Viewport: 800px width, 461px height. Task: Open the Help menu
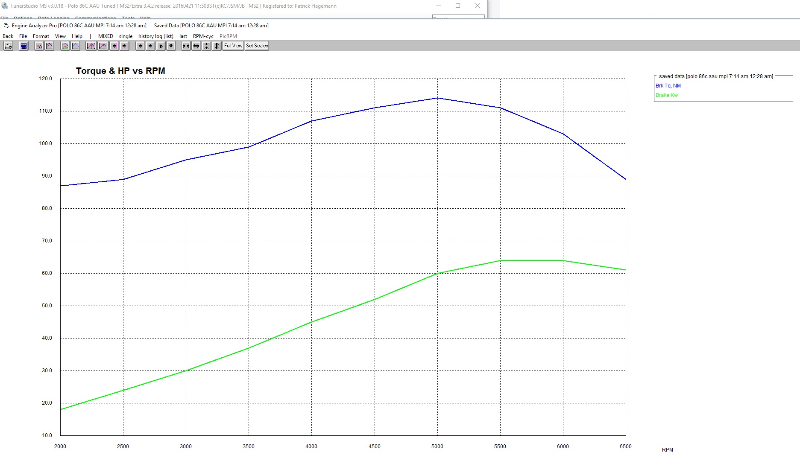coord(77,36)
